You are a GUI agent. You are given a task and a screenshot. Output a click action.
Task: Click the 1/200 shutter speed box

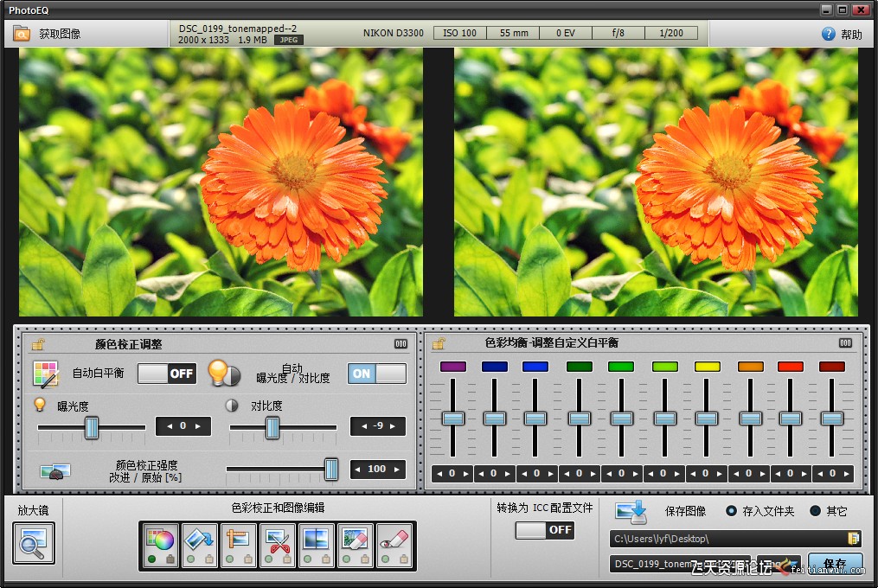671,33
